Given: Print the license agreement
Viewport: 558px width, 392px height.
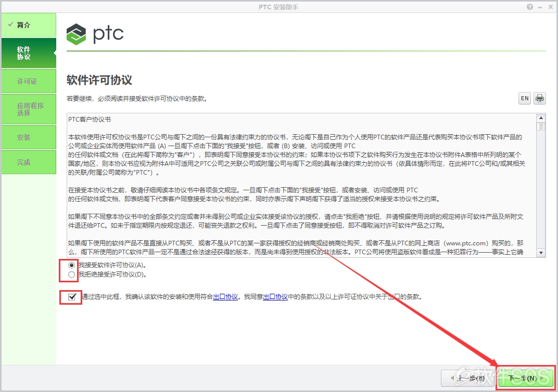Looking at the screenshot, I should (540, 98).
